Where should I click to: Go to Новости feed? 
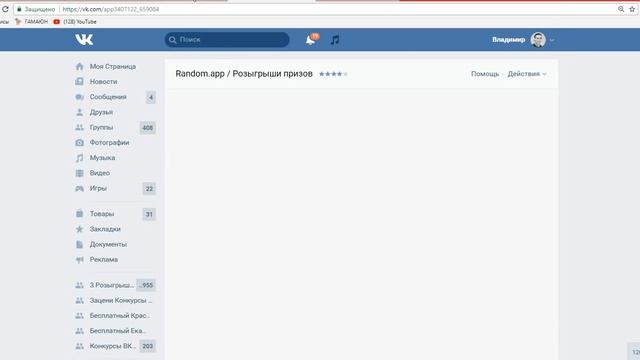(103, 82)
